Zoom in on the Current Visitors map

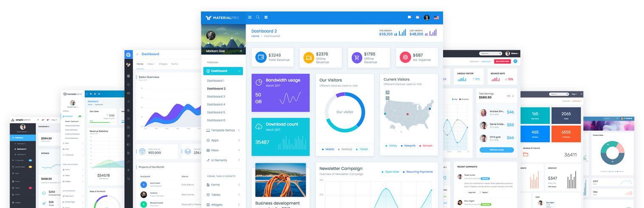pyautogui.click(x=387, y=92)
